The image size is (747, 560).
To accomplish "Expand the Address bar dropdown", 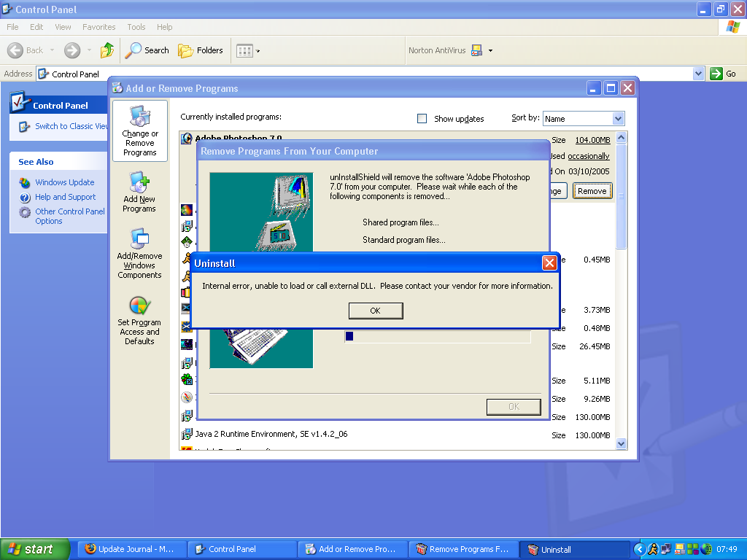I will pyautogui.click(x=698, y=74).
